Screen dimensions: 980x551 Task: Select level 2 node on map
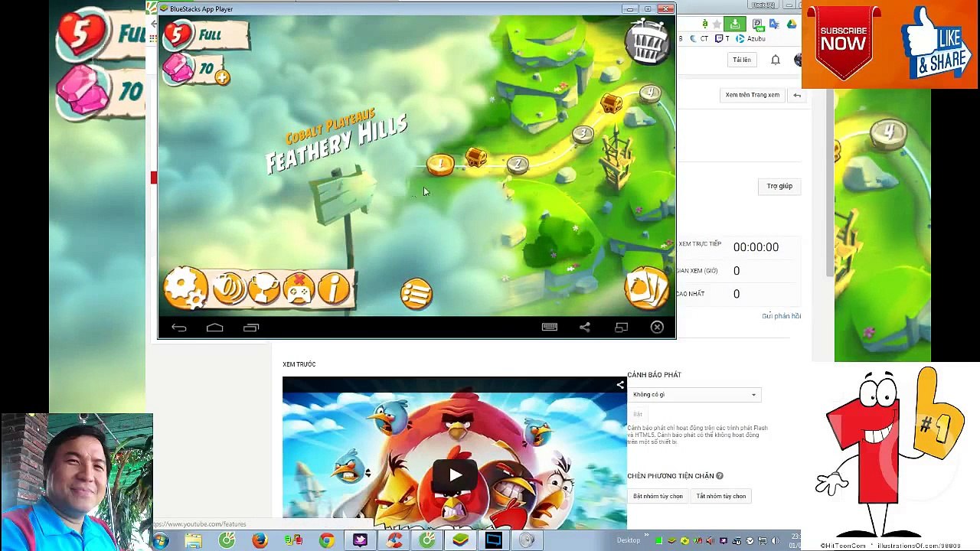(518, 165)
